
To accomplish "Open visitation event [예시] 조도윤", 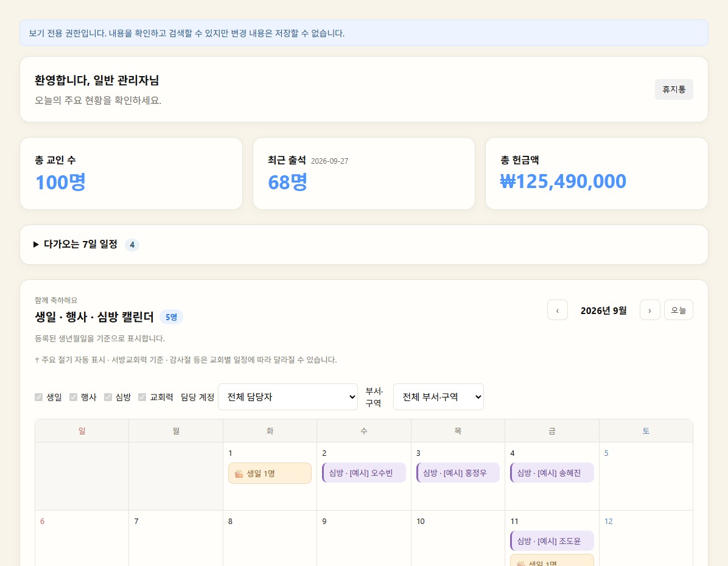I will (x=552, y=541).
